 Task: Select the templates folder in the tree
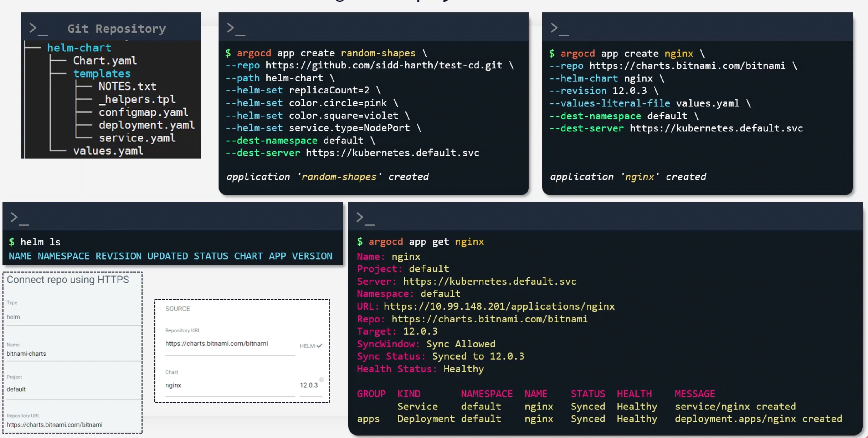click(x=102, y=73)
